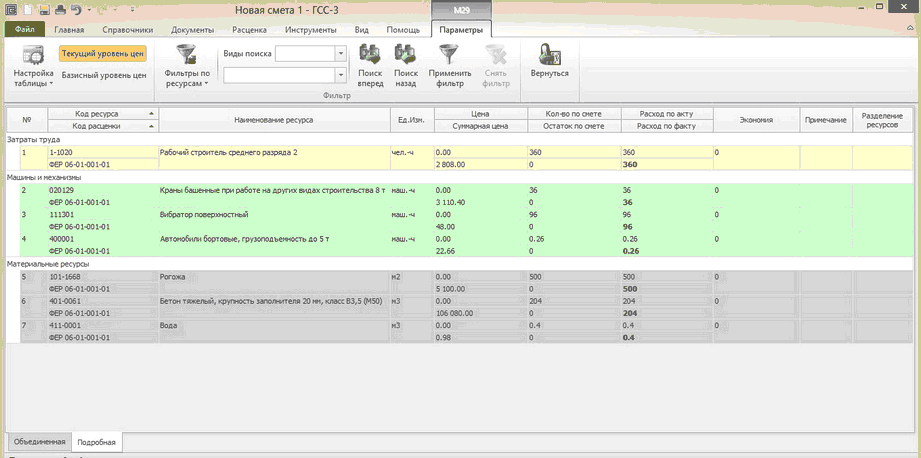
Task: Click the save icon in quick access toolbar
Action: pyautogui.click(x=45, y=9)
